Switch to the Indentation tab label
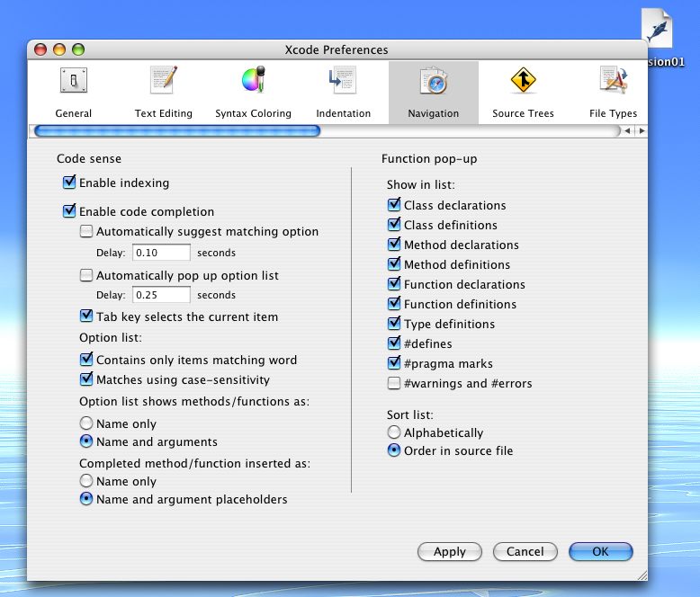Image resolution: width=700 pixels, height=597 pixels. (x=344, y=113)
